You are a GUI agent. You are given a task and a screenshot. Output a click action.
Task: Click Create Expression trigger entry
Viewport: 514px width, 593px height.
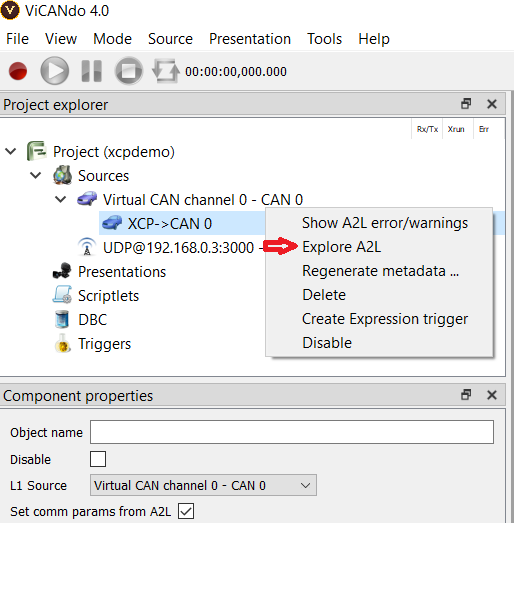pyautogui.click(x=385, y=319)
